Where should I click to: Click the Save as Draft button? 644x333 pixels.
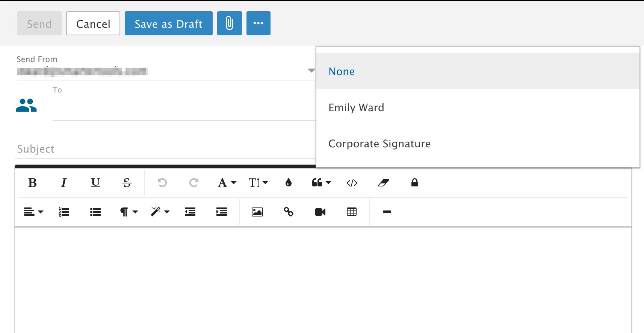[168, 23]
